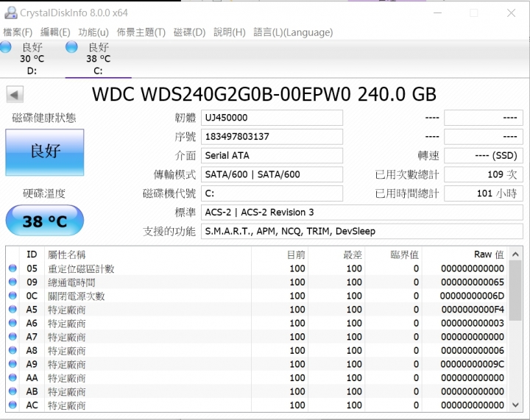This screenshot has width=530, height=420.
Task: Click raw value 00000000009C
Action: 472,364
